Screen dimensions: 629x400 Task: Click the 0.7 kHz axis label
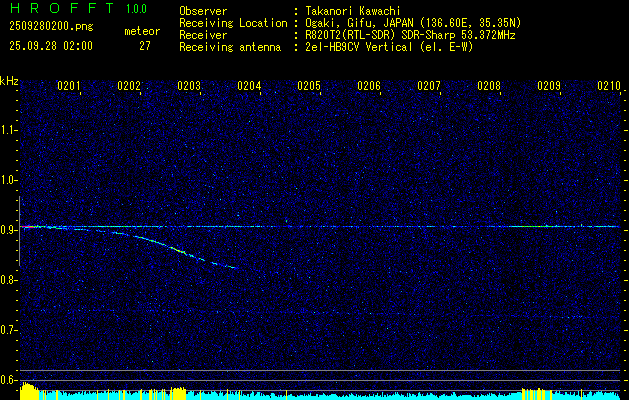pos(8,330)
